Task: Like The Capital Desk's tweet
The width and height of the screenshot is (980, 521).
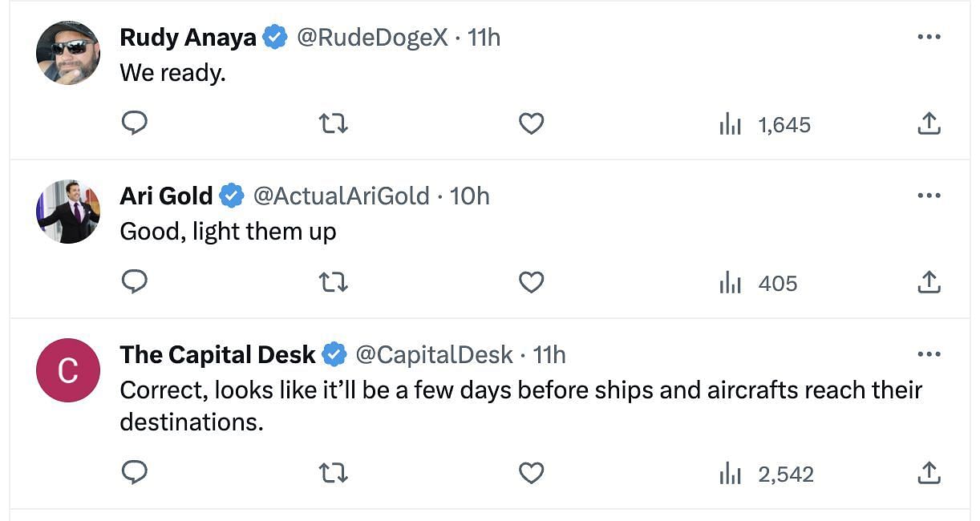Action: (531, 473)
